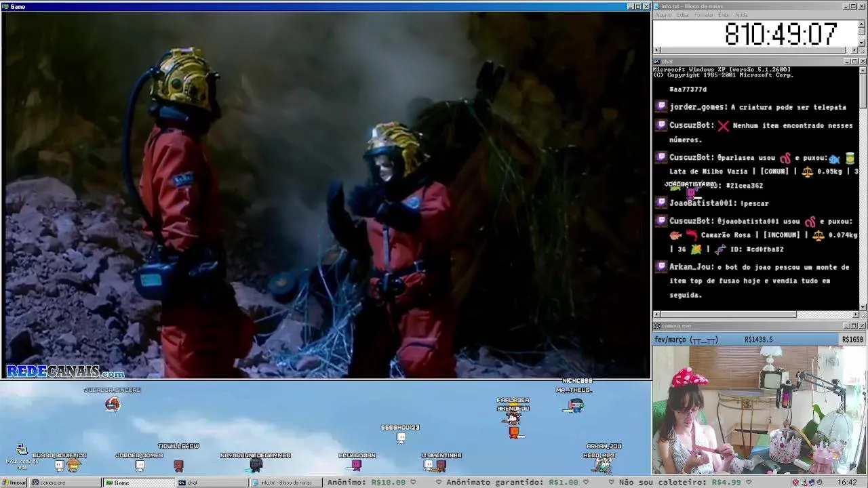
Task: Open Editar menu in Notepad
Action: coord(683,15)
